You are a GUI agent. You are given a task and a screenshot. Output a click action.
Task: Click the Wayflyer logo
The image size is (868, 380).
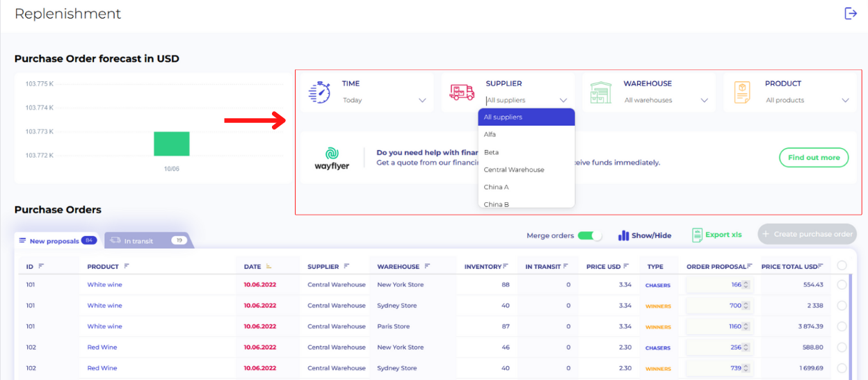(x=332, y=158)
